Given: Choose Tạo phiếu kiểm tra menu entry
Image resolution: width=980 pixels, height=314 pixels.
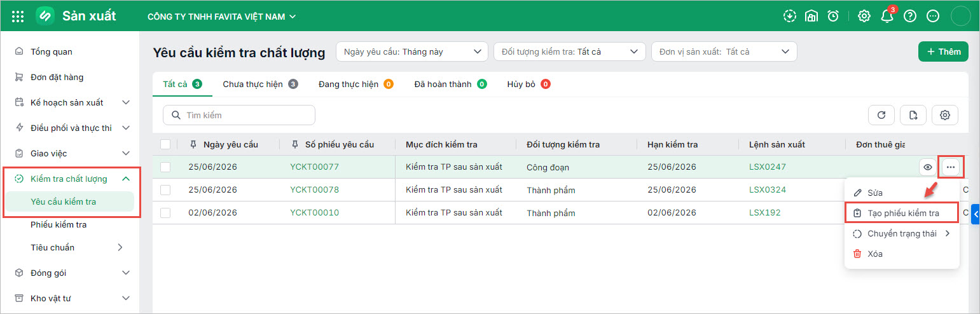Looking at the screenshot, I should coord(902,213).
